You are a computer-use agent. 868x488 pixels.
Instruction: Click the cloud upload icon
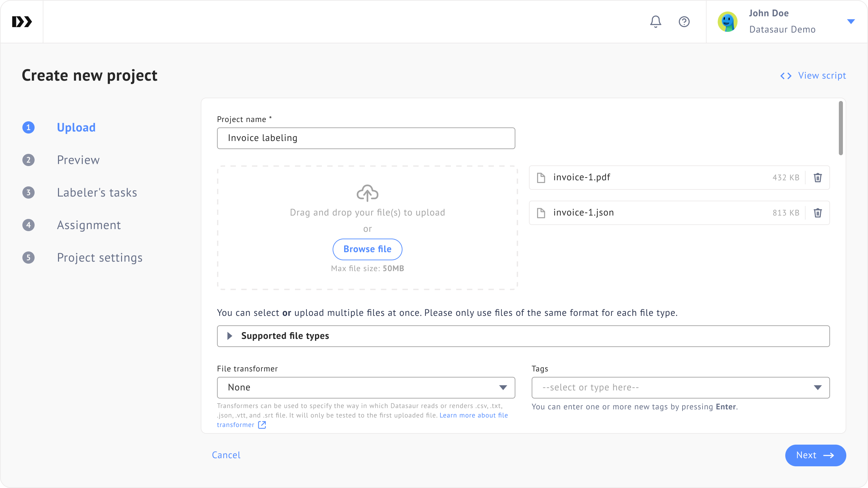[x=368, y=193]
